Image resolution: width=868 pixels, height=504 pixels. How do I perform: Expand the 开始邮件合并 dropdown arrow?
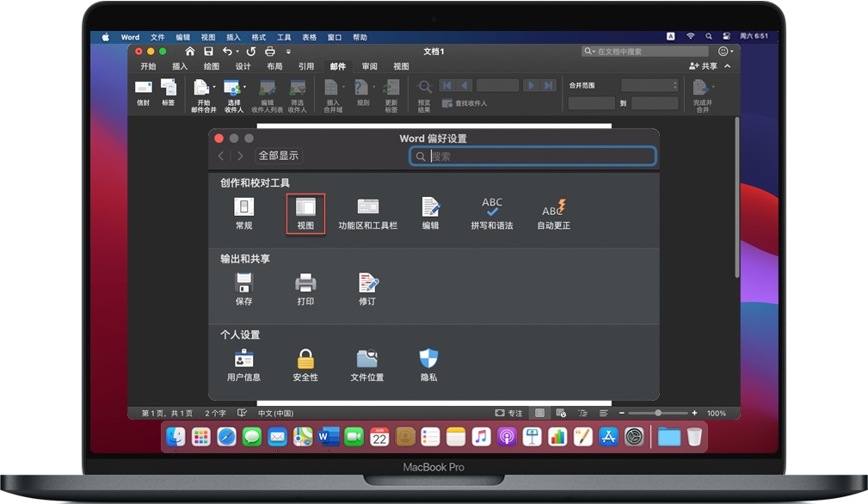[x=215, y=89]
